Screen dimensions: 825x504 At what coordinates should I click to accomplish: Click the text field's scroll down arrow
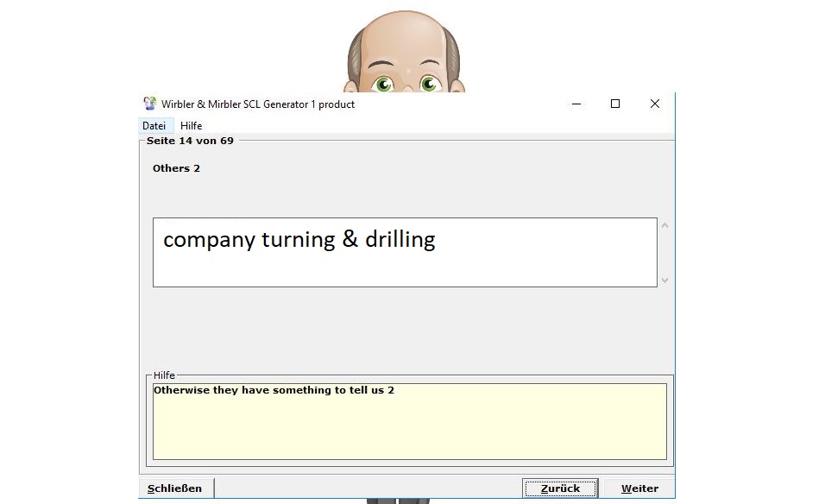tap(664, 280)
